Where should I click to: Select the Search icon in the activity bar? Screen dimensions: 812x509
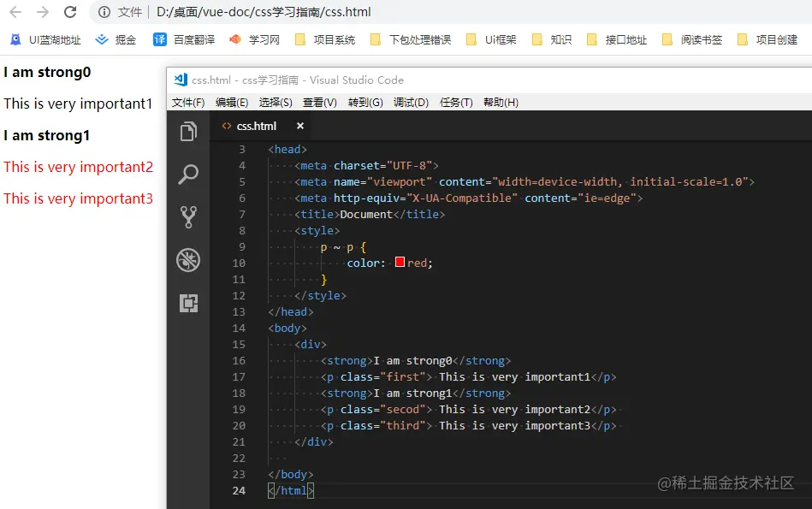188,173
